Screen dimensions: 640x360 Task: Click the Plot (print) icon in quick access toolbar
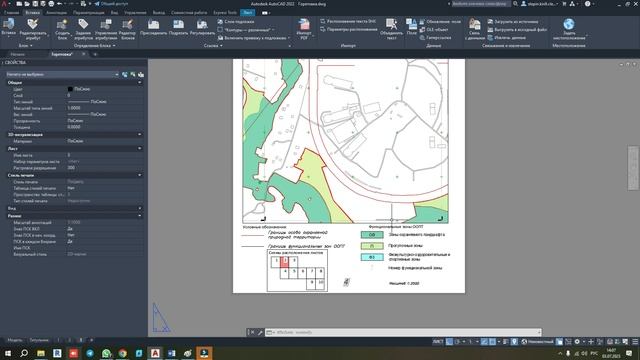click(51, 4)
